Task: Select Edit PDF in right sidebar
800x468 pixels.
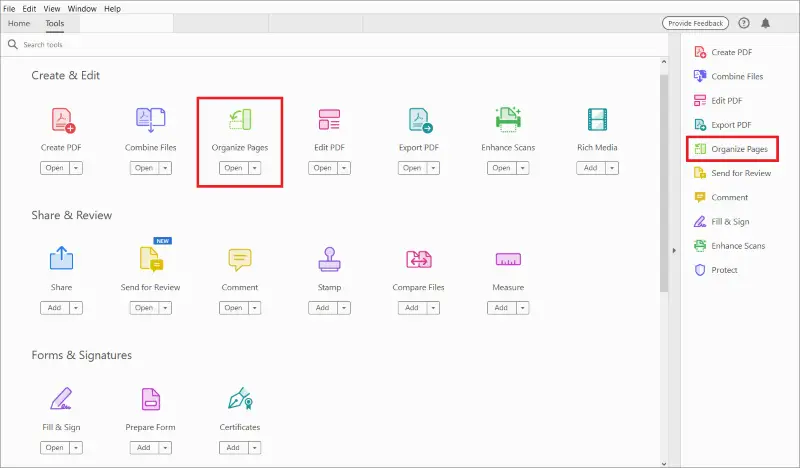Action: coord(718,101)
